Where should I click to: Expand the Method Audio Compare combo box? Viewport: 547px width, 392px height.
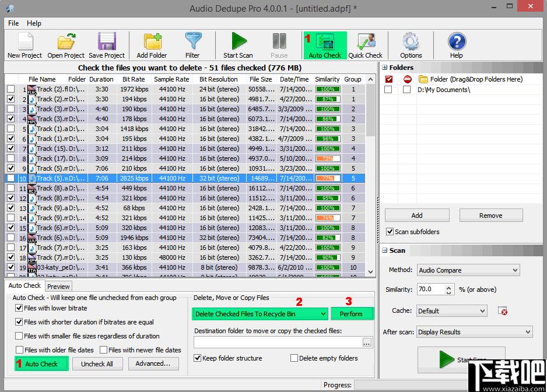click(468, 270)
